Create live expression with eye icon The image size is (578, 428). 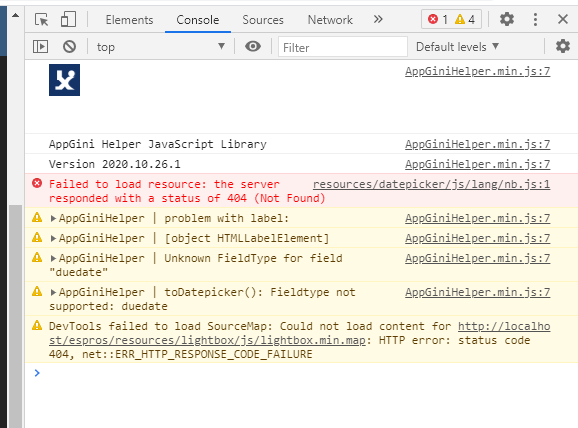pyautogui.click(x=253, y=46)
